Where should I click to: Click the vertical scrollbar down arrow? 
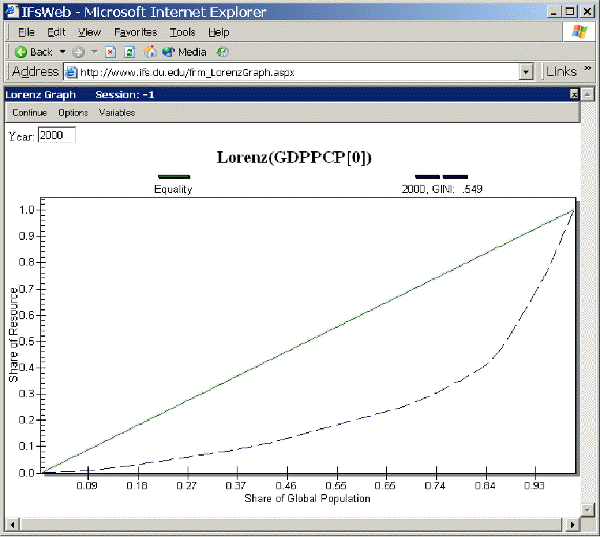pyautogui.click(x=587, y=509)
